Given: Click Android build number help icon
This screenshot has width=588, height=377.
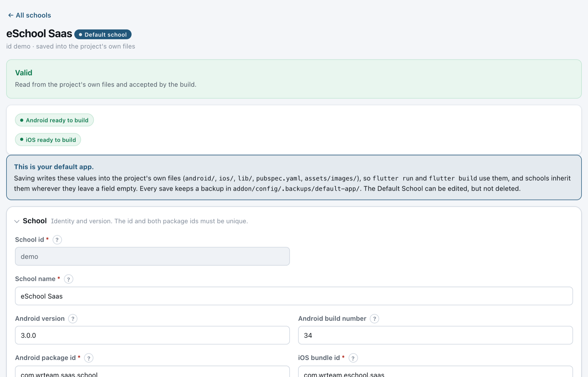Looking at the screenshot, I should [x=374, y=319].
